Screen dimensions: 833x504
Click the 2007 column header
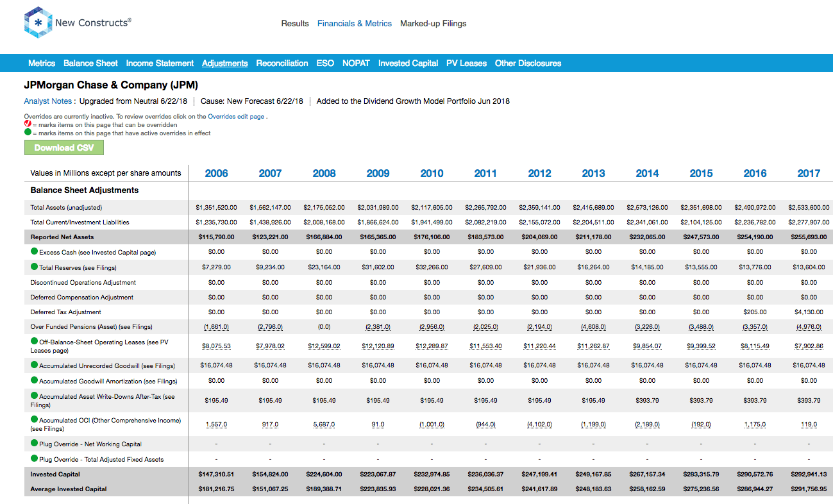click(271, 173)
